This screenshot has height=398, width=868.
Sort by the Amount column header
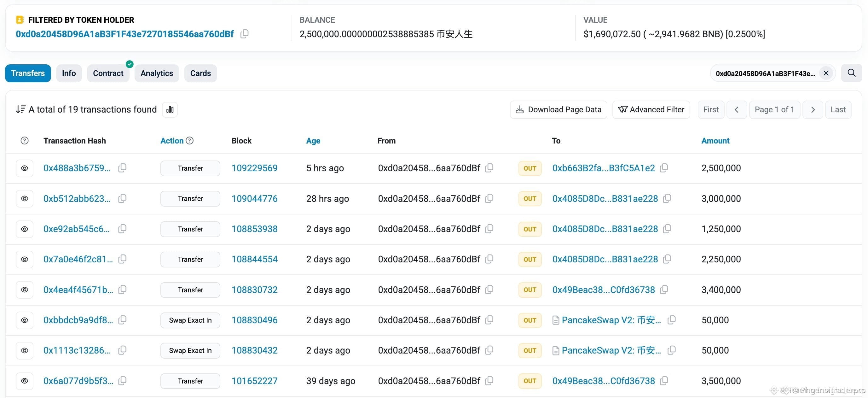[715, 140]
